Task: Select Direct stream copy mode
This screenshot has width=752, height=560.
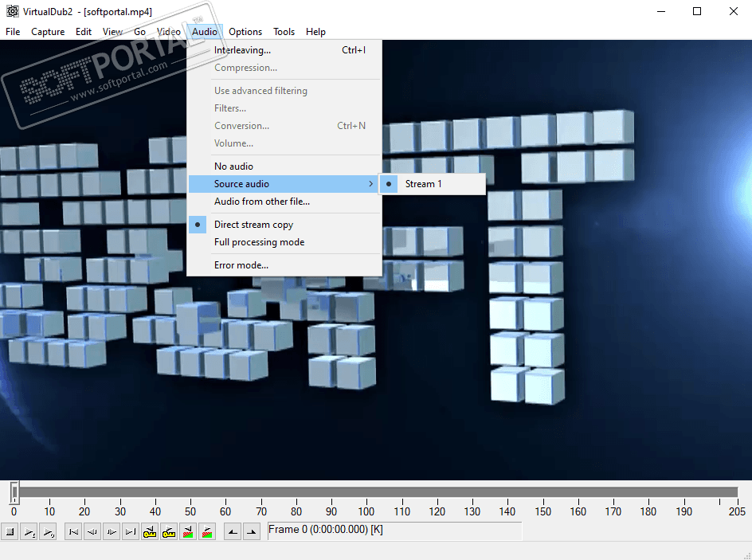Action: pyautogui.click(x=284, y=225)
